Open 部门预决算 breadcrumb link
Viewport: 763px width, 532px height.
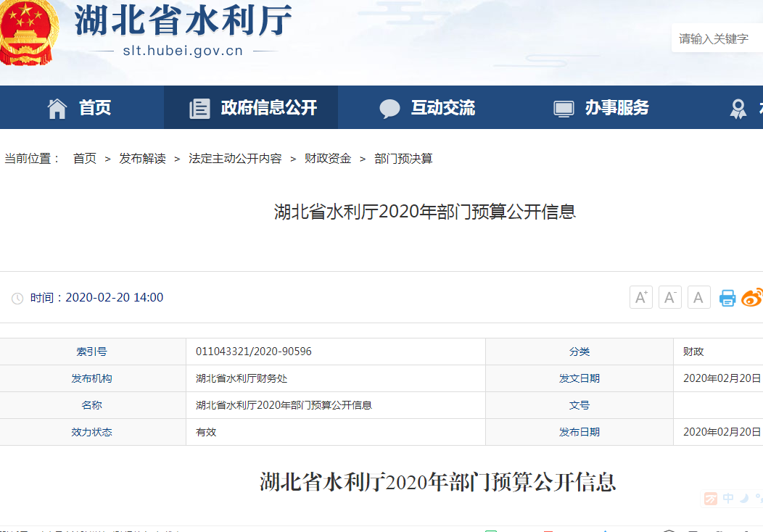coord(403,159)
